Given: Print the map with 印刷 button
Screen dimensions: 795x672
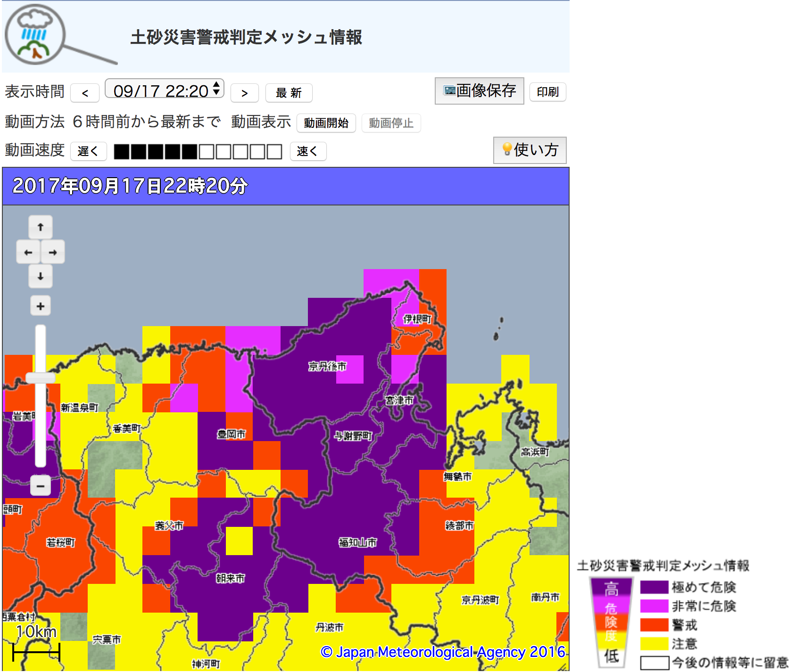Looking at the screenshot, I should point(547,92).
